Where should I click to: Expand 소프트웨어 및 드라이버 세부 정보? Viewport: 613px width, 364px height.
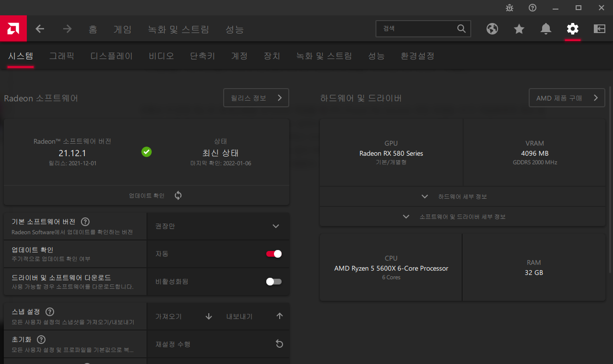(463, 216)
